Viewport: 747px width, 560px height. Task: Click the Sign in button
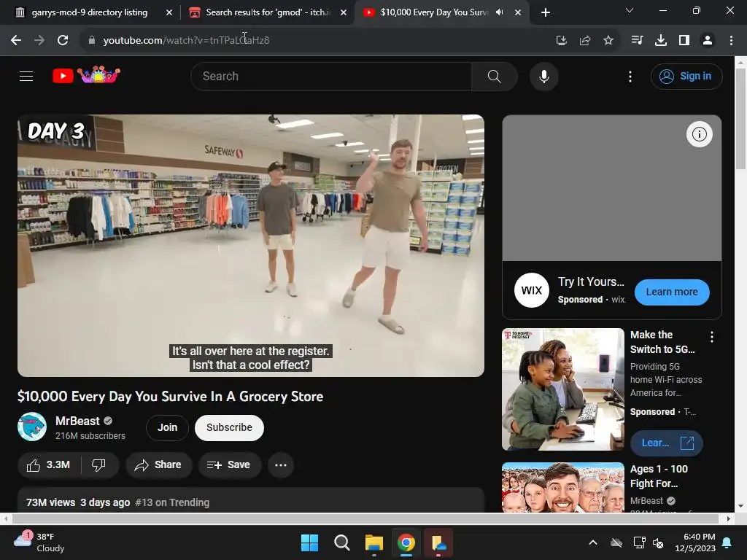(x=686, y=76)
